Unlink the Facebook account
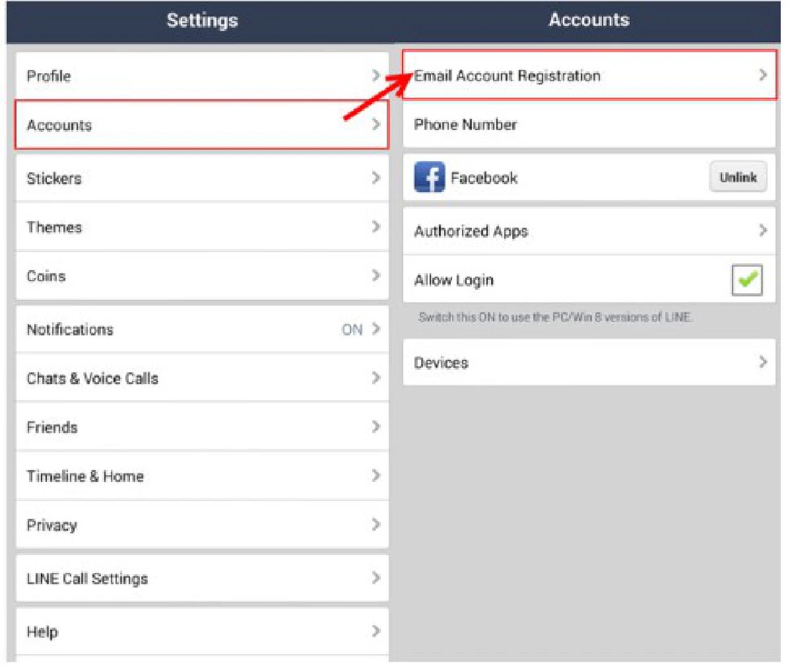This screenshot has height=672, width=792. [737, 177]
